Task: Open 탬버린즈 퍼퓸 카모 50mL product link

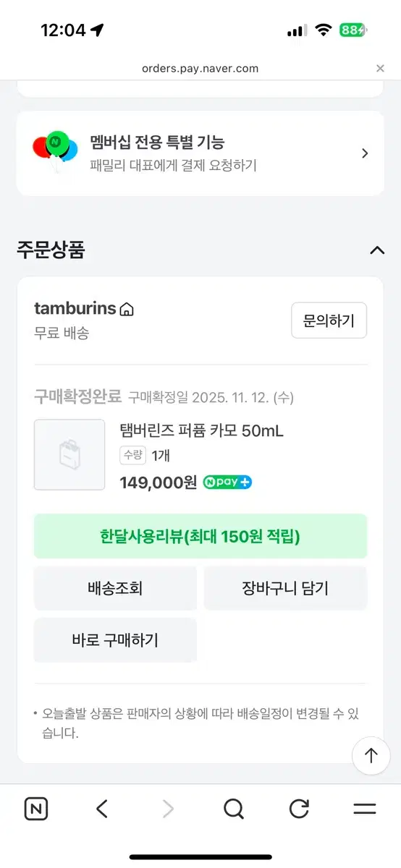Action: click(x=201, y=431)
